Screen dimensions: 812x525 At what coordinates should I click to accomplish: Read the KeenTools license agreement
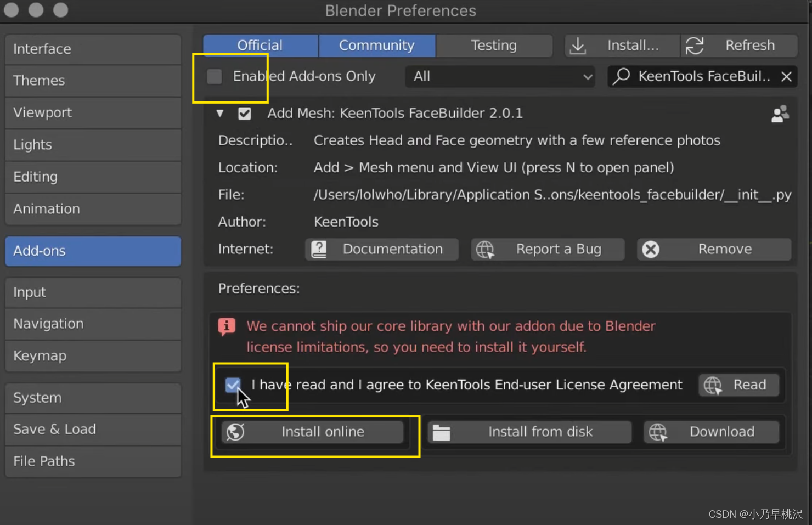pyautogui.click(x=739, y=385)
